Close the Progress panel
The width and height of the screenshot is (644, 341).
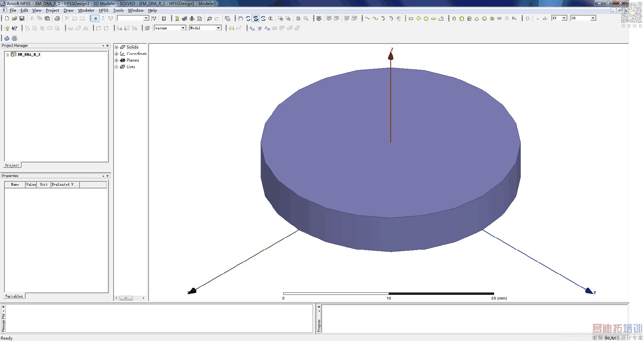(319, 307)
